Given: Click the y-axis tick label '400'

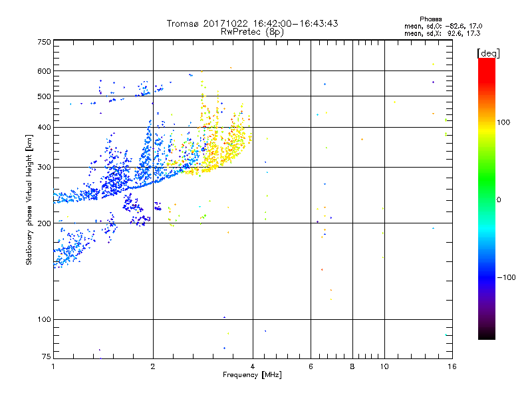Looking at the screenshot, I should [x=44, y=127].
